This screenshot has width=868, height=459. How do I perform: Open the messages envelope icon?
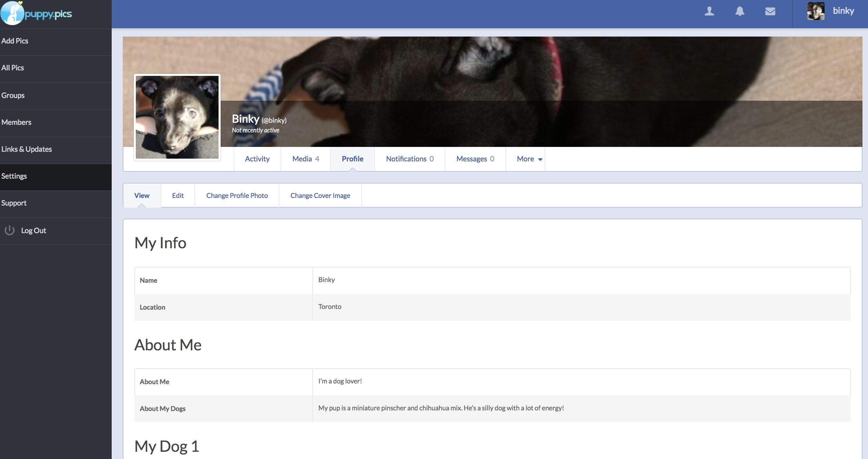(770, 11)
